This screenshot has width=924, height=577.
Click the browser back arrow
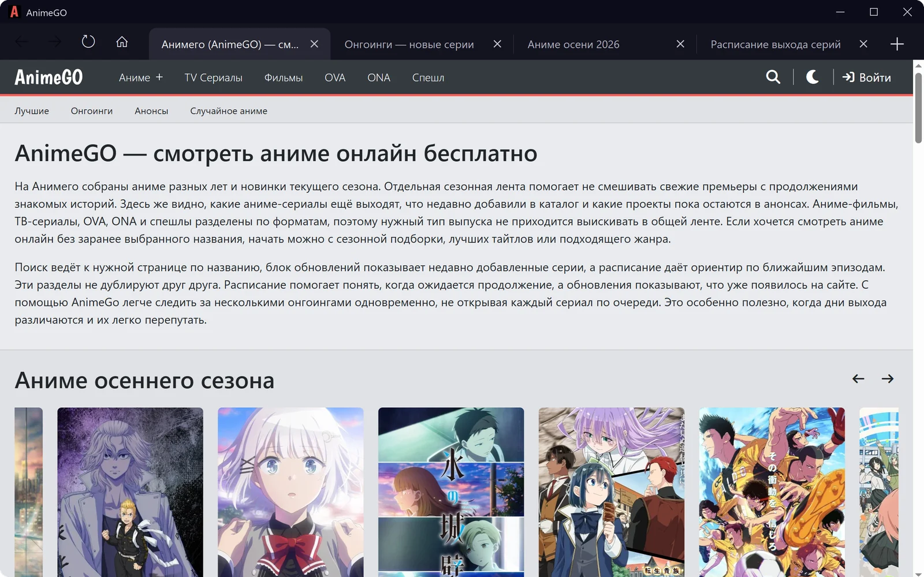(x=21, y=42)
